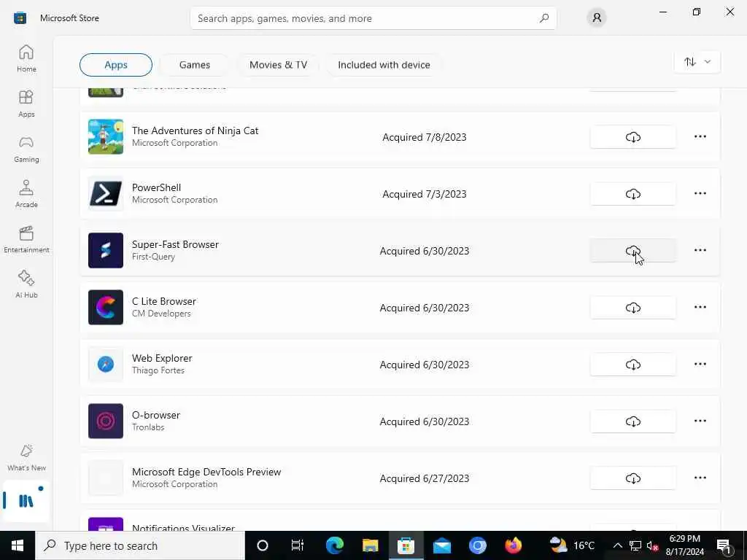
Task: Click the 'Super-Fast Browser' title text
Action: coord(175,244)
